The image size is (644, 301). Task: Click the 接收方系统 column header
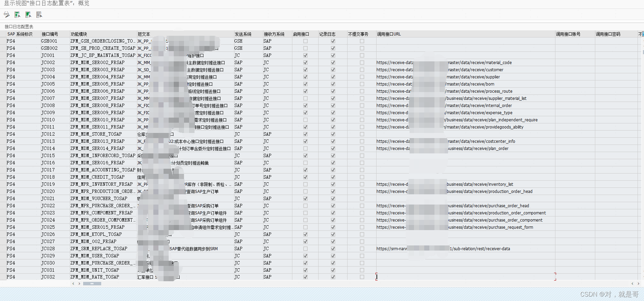pyautogui.click(x=277, y=34)
